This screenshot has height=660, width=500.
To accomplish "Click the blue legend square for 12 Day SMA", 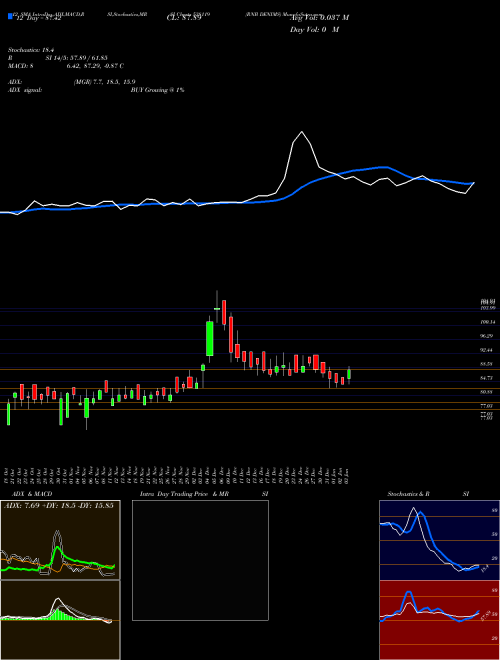I will [x=11, y=16].
